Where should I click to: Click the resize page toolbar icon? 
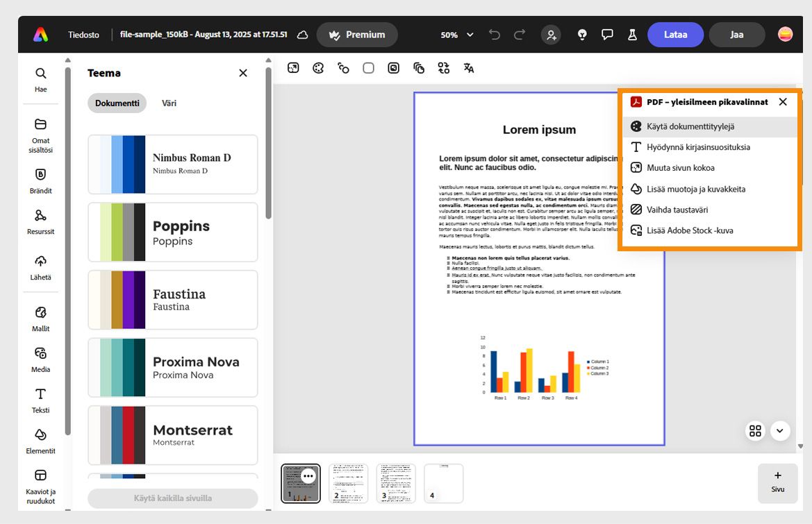click(x=293, y=68)
